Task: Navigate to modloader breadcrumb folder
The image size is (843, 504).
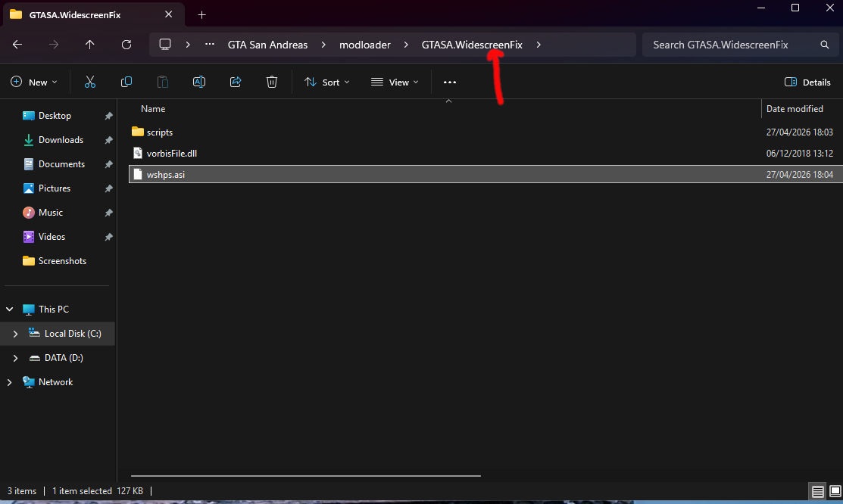Action: pyautogui.click(x=364, y=45)
